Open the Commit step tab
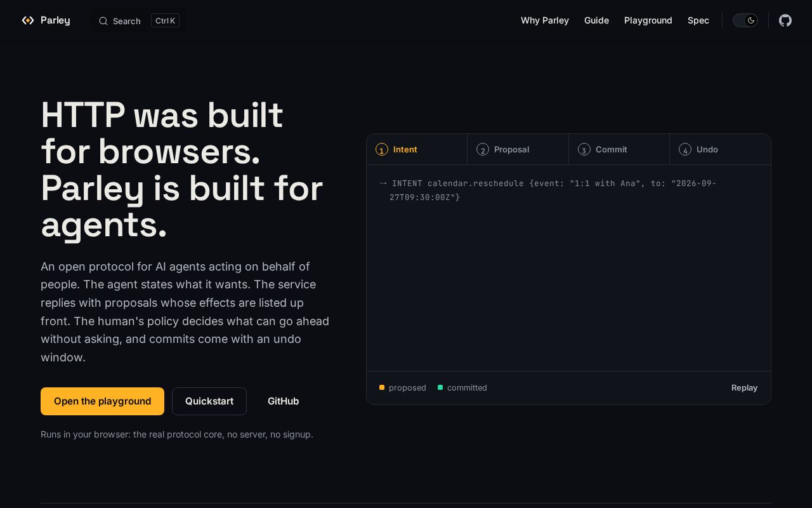This screenshot has height=508, width=812. (619, 149)
